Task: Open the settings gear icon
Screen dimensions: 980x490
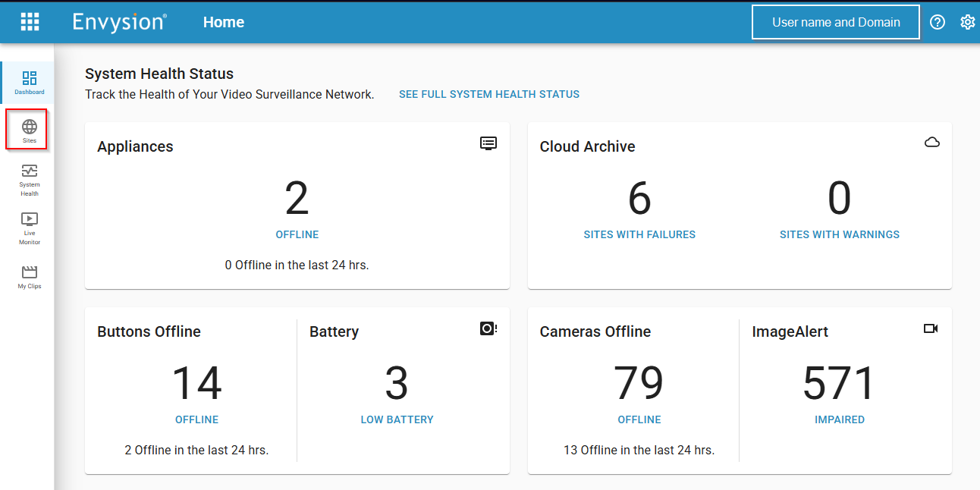Action: (967, 22)
